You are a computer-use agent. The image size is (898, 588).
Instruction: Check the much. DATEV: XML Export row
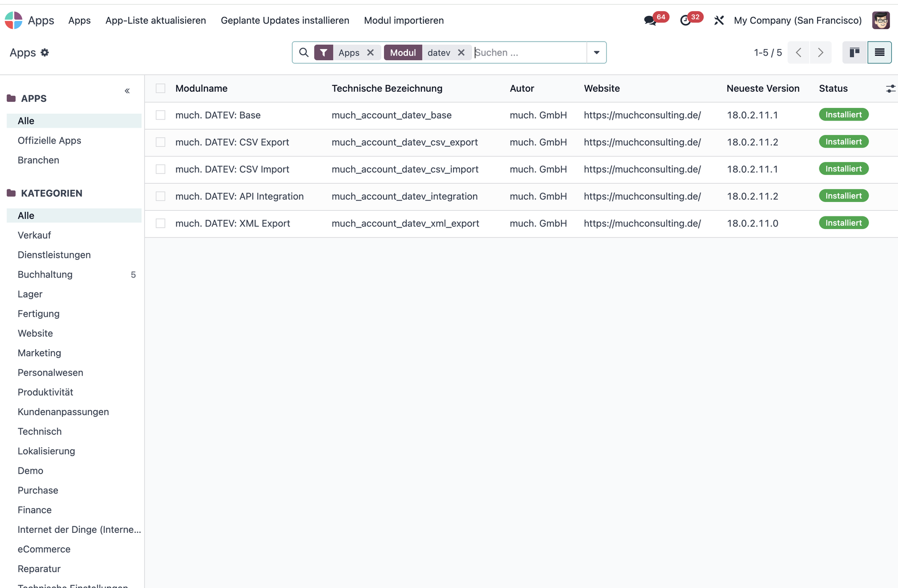tap(160, 223)
